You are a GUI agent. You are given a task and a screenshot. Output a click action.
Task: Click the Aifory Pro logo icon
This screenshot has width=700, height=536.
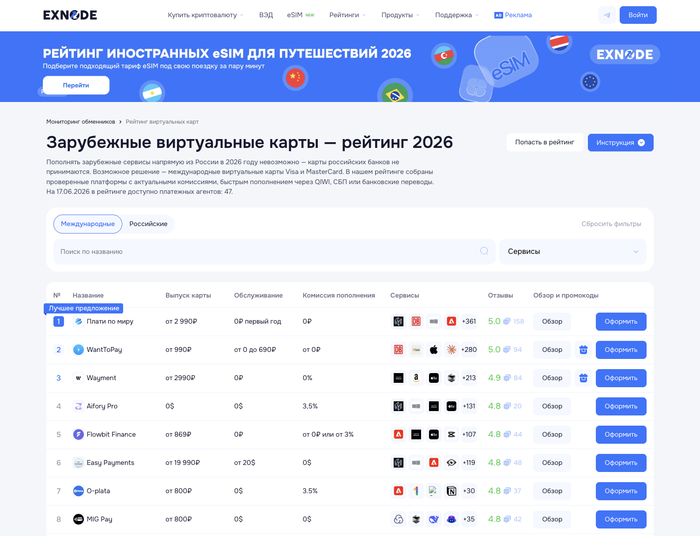coord(78,406)
